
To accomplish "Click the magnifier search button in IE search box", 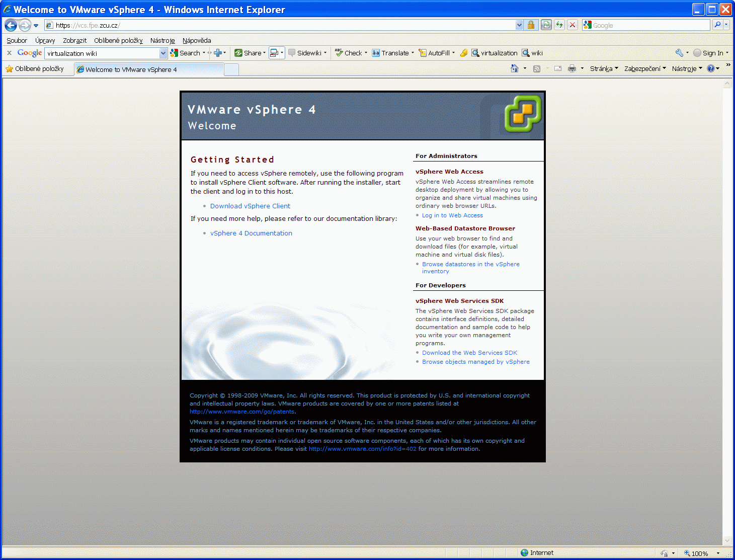I will click(717, 25).
